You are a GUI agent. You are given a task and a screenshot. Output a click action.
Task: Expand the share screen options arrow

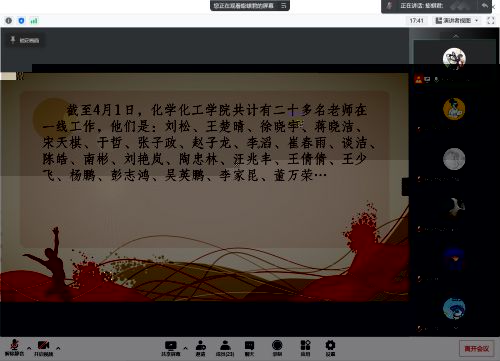point(186,348)
